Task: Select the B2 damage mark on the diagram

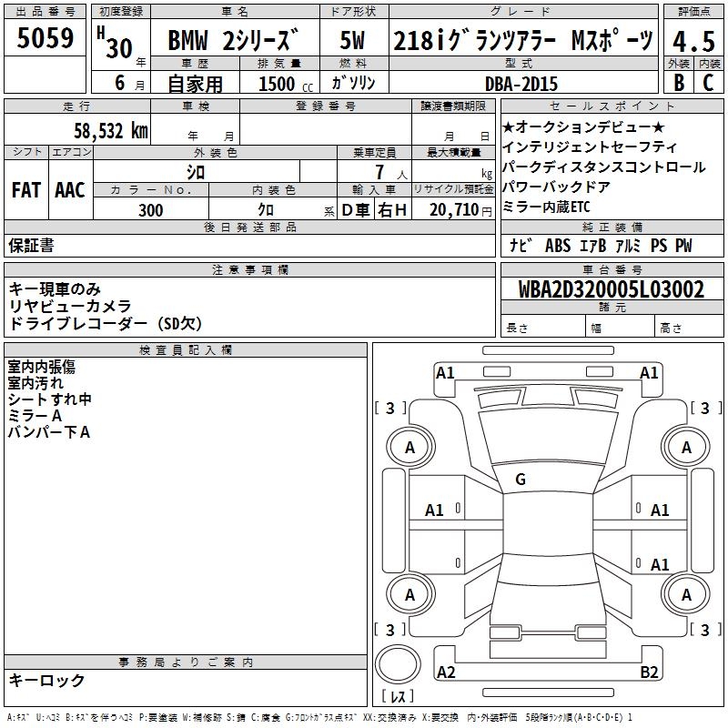Action: (x=649, y=672)
